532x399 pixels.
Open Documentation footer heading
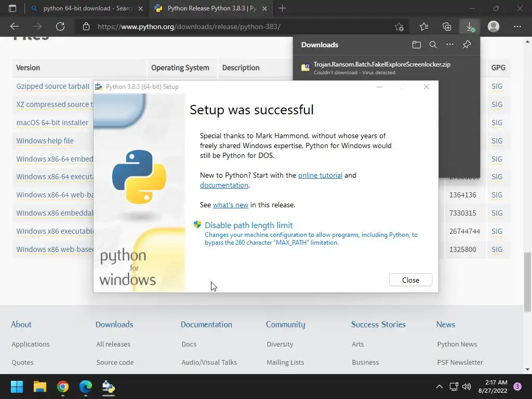point(206,324)
